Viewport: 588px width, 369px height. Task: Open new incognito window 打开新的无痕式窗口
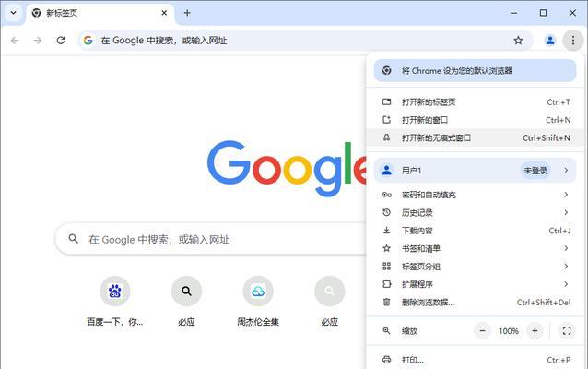475,138
